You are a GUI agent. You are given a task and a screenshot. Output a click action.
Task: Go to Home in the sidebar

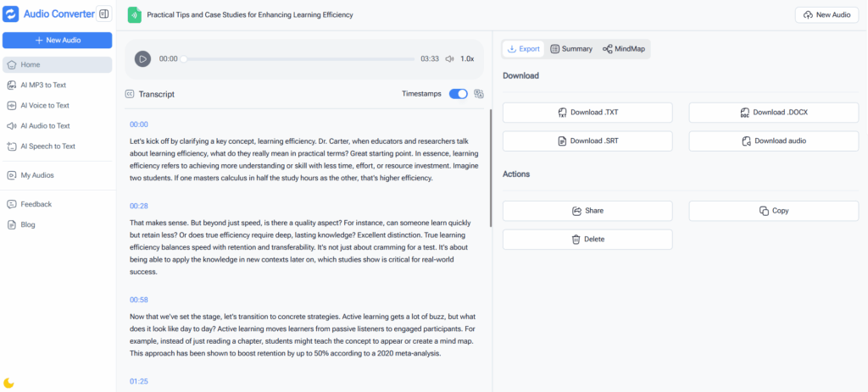57,64
